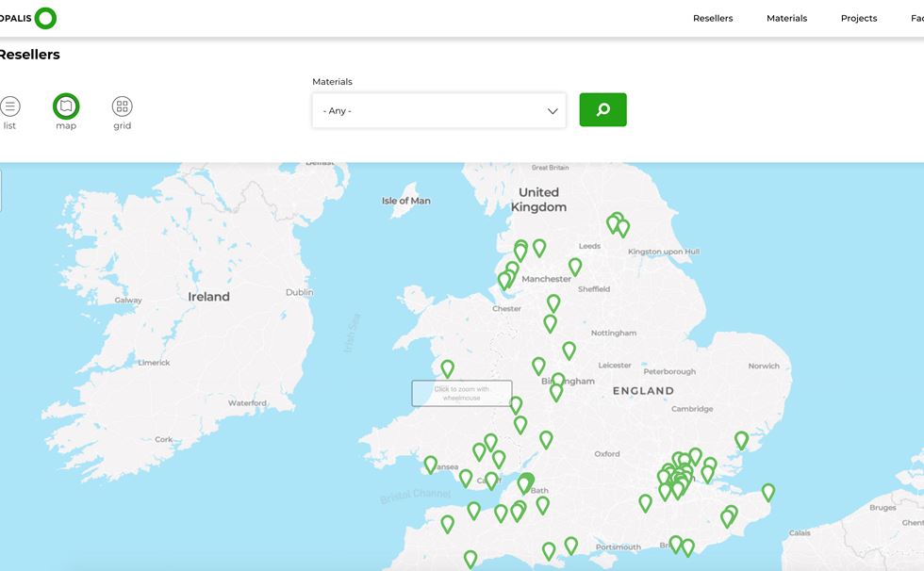Go to the Projects page
Image resolution: width=924 pixels, height=571 pixels.
pyautogui.click(x=859, y=18)
